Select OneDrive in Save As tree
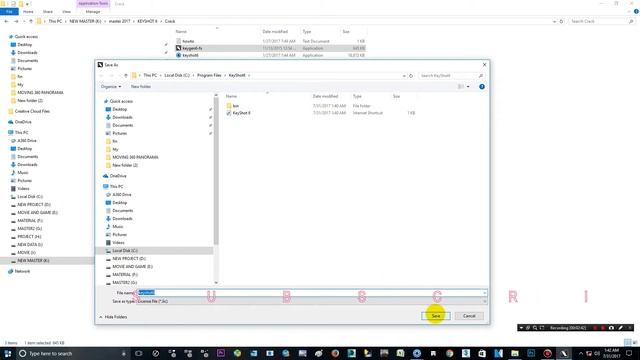Viewport: 640px width, 360px height. (118, 176)
